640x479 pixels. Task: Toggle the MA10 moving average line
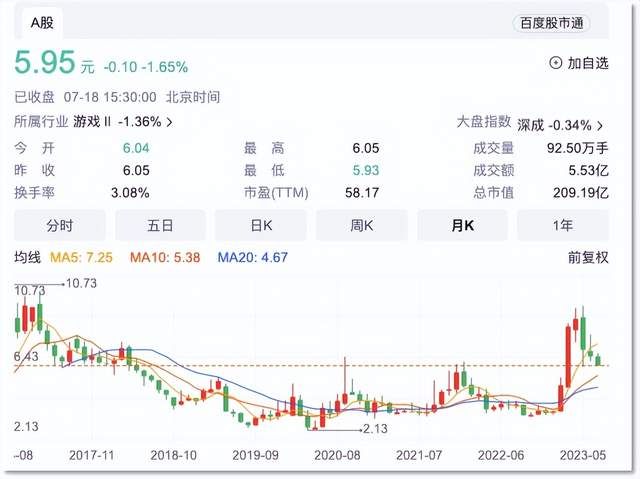tap(165, 258)
